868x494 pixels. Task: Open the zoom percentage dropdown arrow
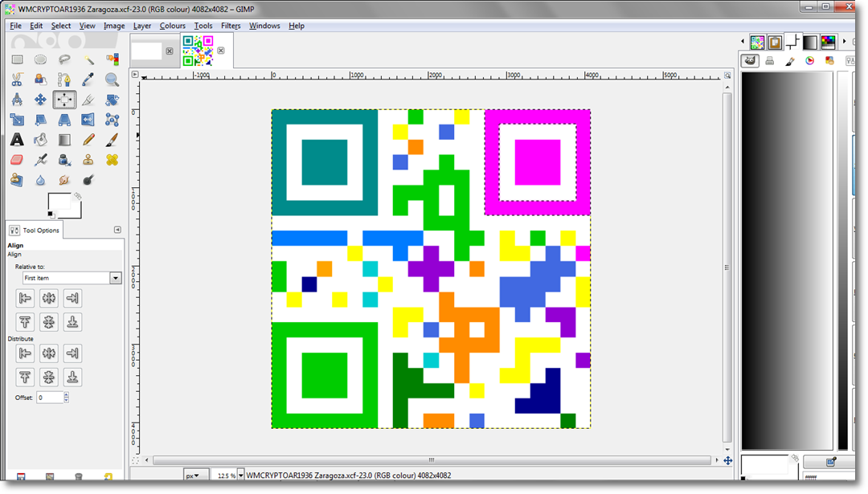[x=241, y=476]
